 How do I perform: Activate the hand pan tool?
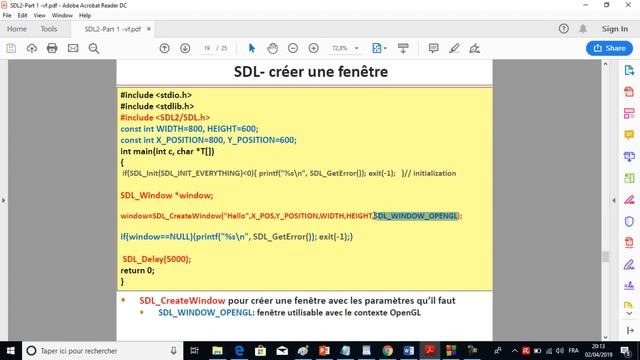(272, 48)
